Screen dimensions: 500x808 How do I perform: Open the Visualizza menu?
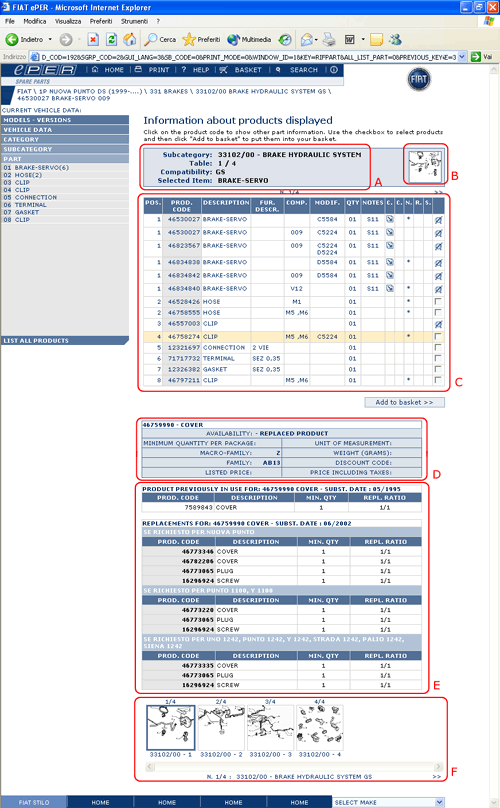(68, 22)
